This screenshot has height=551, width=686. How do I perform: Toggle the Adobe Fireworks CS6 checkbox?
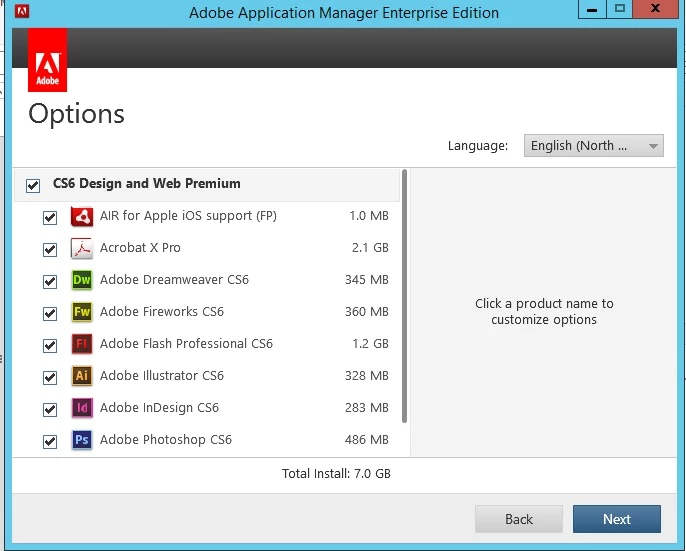pyautogui.click(x=50, y=313)
